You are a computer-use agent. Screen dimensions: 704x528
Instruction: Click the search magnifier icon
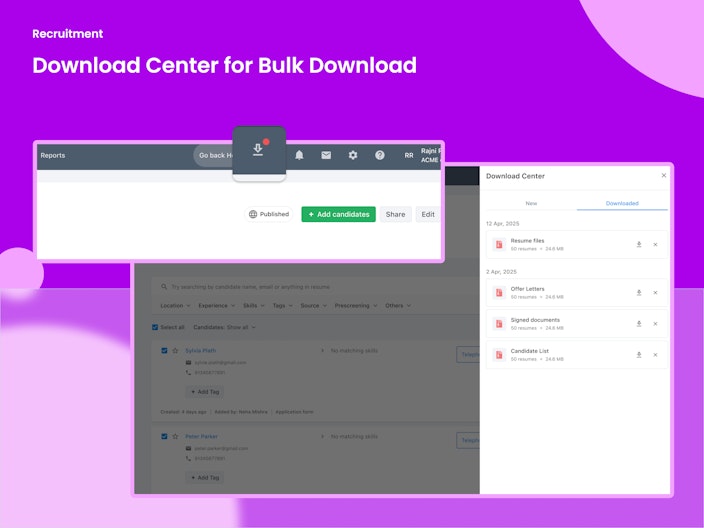point(164,286)
